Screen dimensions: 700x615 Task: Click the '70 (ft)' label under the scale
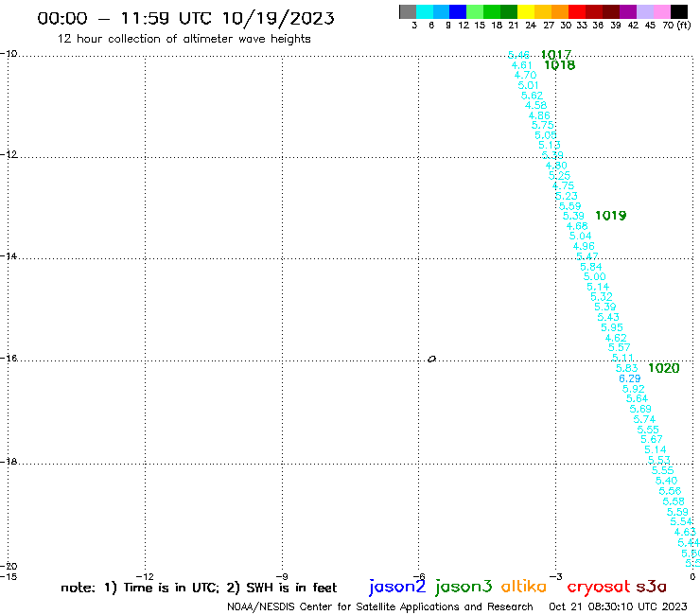[676, 26]
